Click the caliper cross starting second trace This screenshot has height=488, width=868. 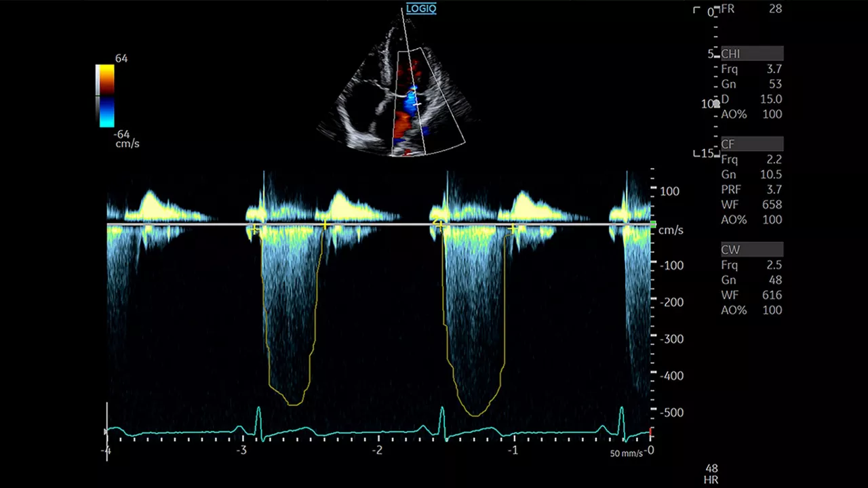pos(439,223)
